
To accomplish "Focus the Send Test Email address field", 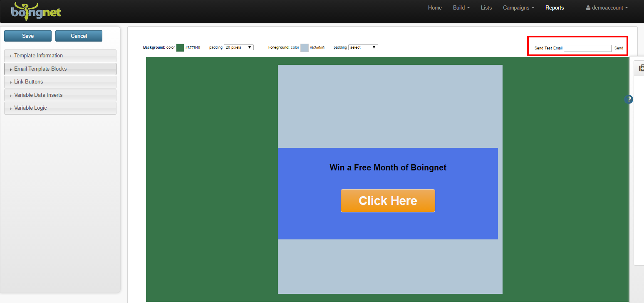I will [x=587, y=48].
